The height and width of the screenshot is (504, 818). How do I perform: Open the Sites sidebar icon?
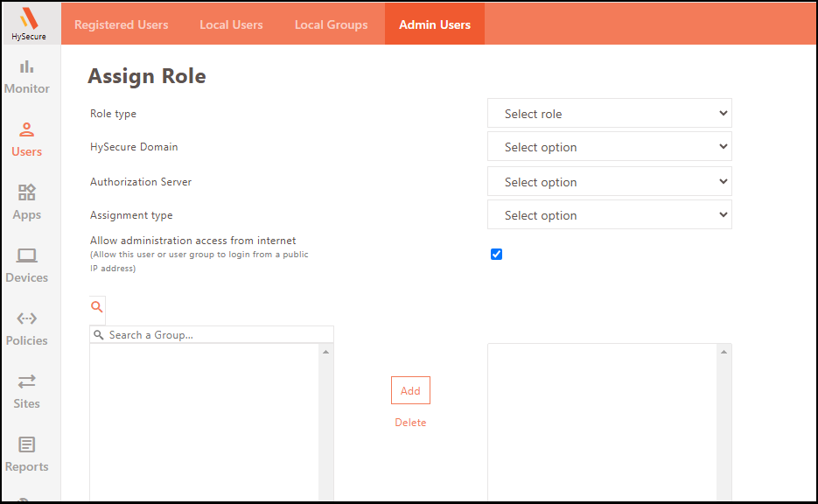click(27, 382)
